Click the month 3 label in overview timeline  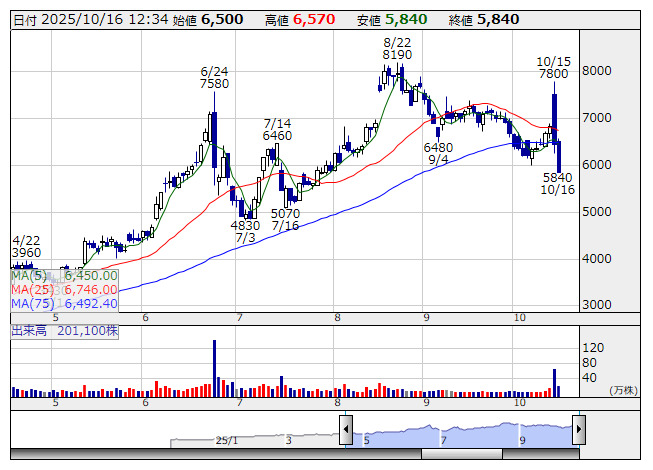pyautogui.click(x=288, y=440)
